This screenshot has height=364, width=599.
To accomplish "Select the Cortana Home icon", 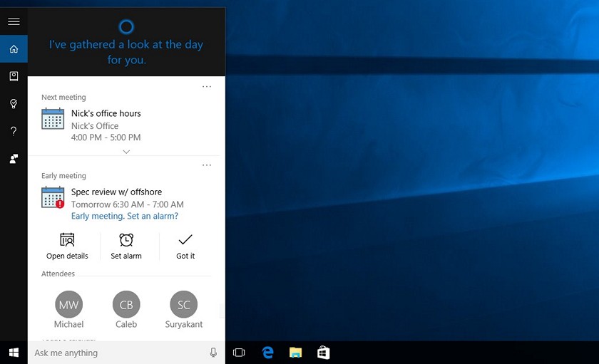I will [14, 49].
